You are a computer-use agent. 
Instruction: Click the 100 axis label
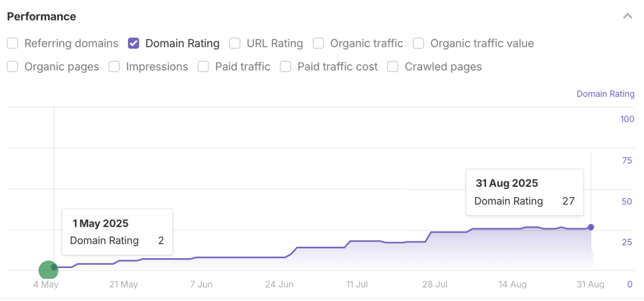point(627,119)
